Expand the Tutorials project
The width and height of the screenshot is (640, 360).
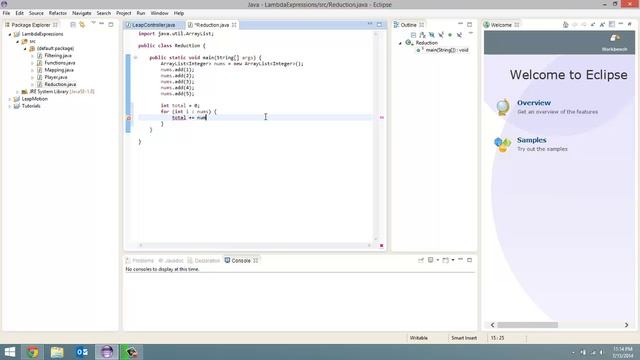[10, 106]
